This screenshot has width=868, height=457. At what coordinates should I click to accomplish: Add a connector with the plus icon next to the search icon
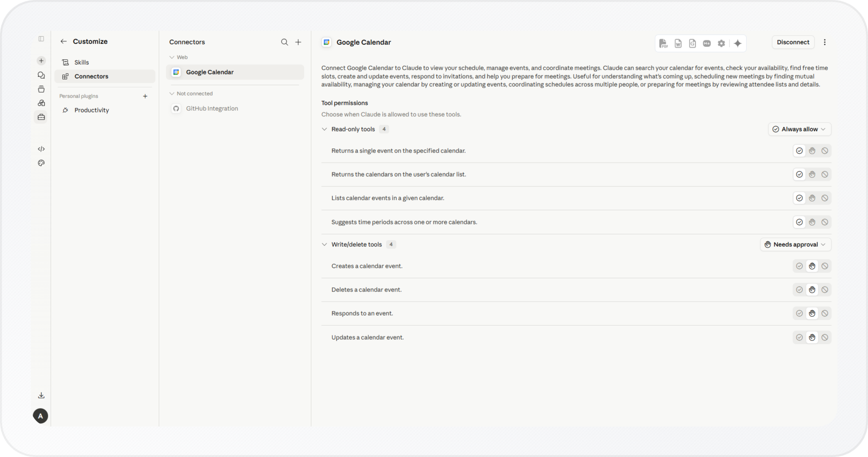[298, 42]
